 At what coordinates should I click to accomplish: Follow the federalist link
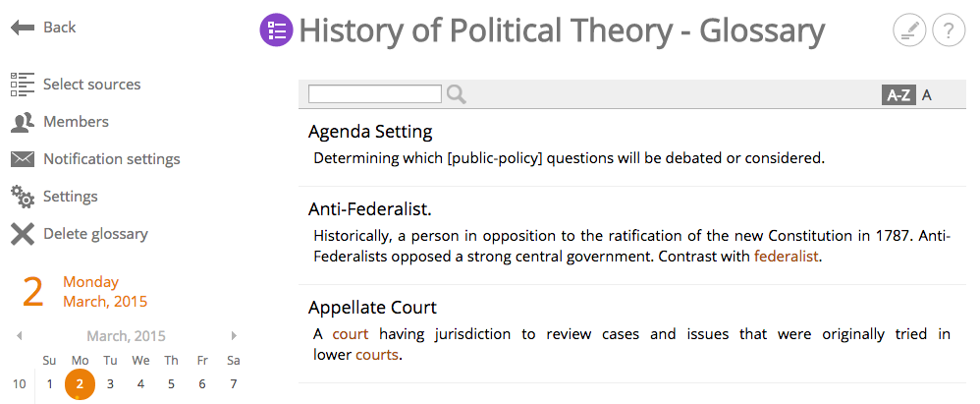coord(787,257)
